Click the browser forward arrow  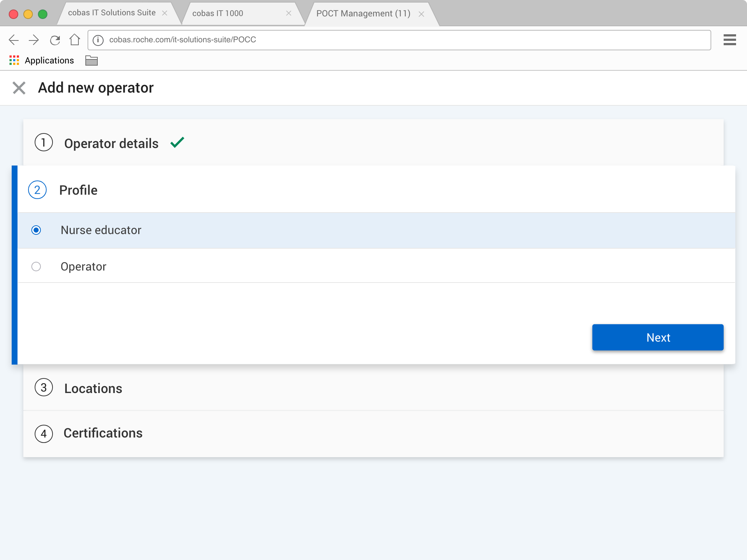pos(34,40)
